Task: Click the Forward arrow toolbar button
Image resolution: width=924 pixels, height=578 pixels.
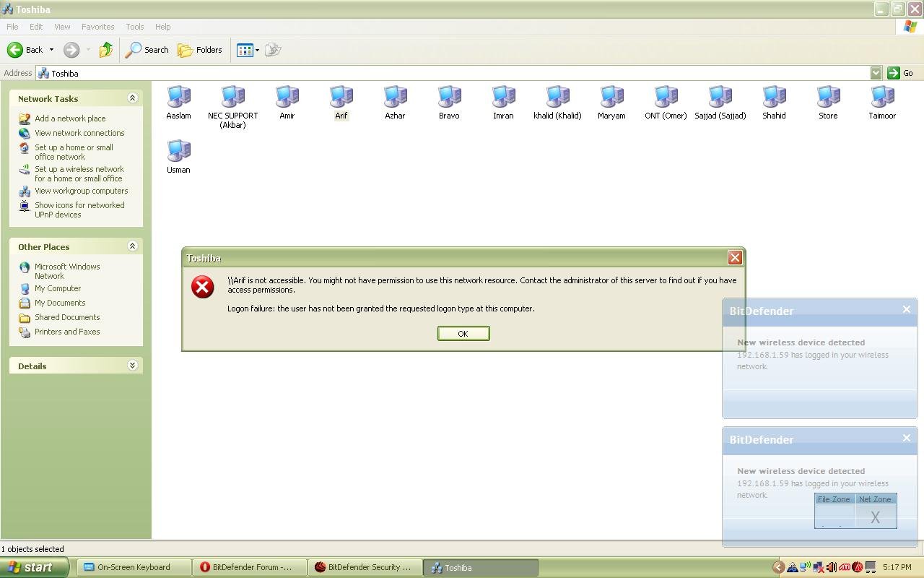Action: (x=71, y=50)
